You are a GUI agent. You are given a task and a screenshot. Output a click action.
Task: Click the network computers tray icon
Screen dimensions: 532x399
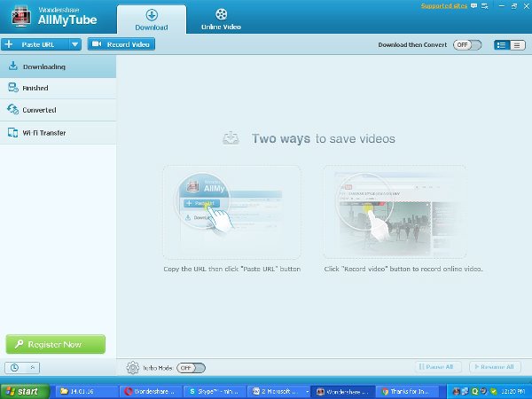pyautogui.click(x=465, y=392)
